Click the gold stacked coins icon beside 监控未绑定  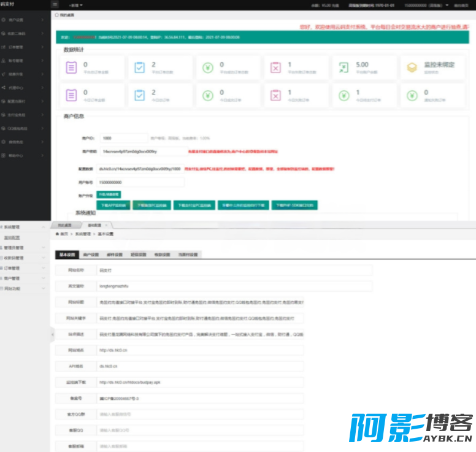(412, 67)
